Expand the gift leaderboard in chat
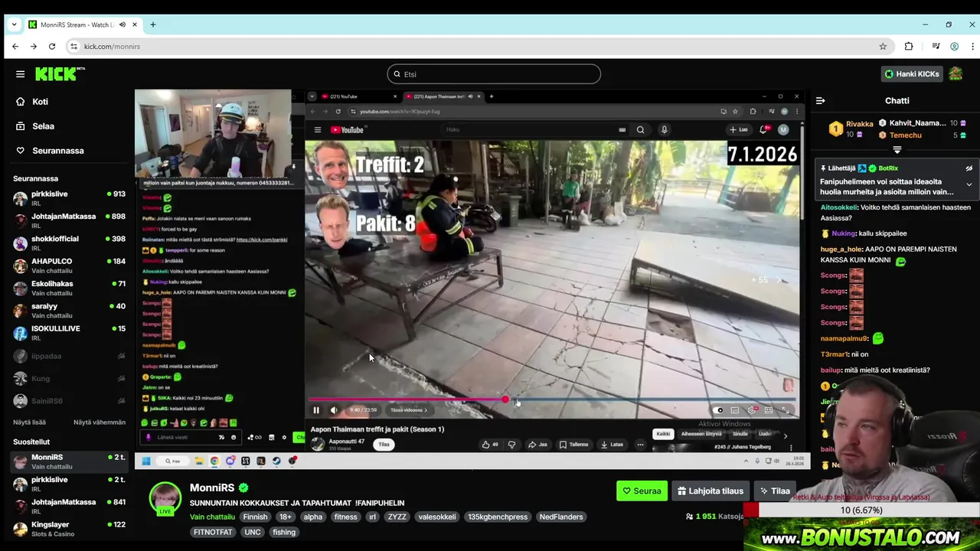The height and width of the screenshot is (551, 980). [897, 150]
